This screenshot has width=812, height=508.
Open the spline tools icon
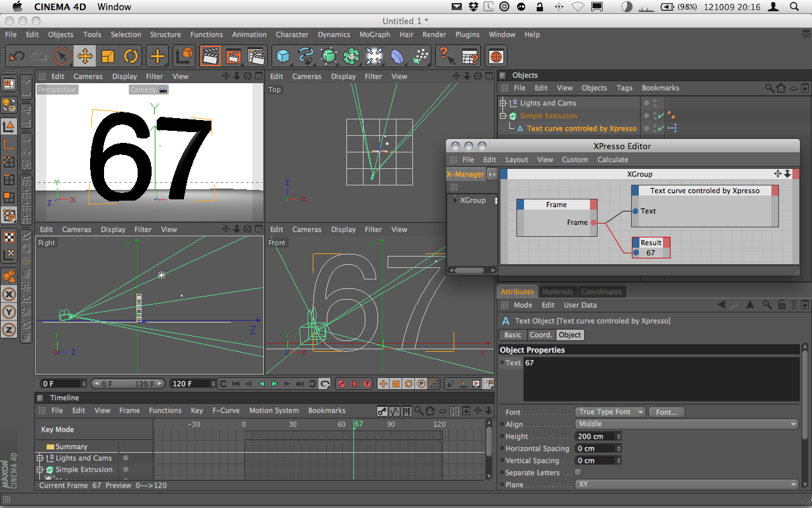point(306,56)
